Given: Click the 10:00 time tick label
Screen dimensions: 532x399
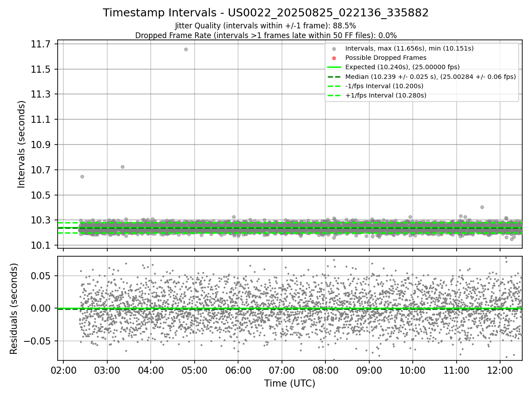Looking at the screenshot, I should [x=413, y=370].
